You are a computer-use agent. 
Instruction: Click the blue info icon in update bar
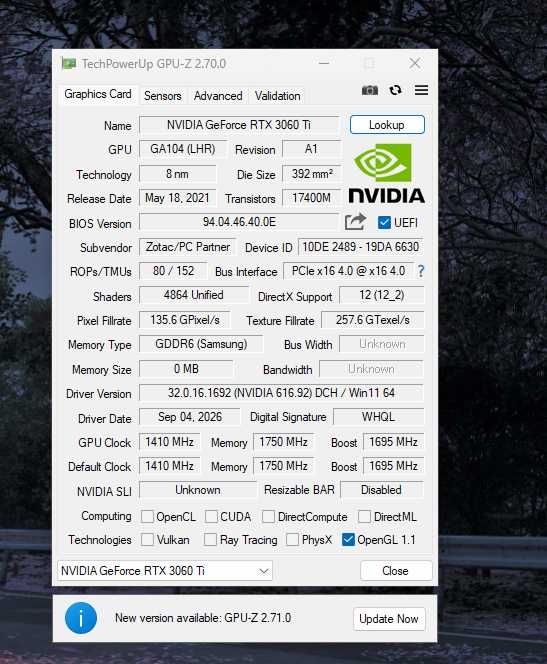(80, 618)
